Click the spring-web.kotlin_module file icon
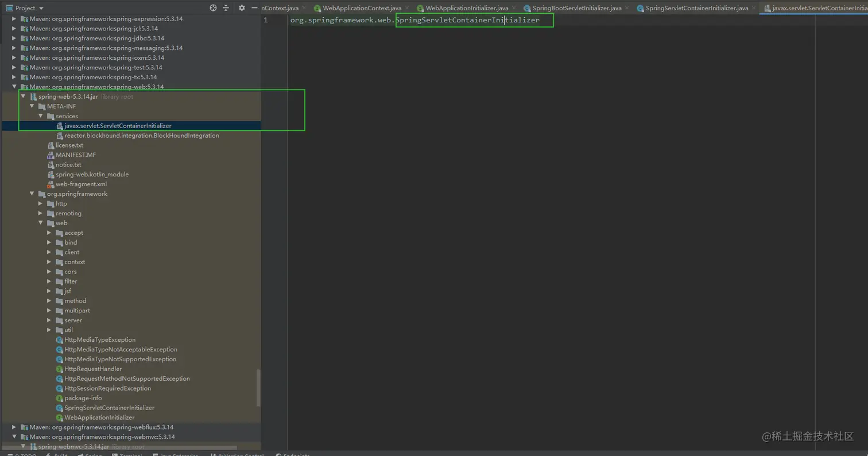This screenshot has height=456, width=868. coord(51,175)
